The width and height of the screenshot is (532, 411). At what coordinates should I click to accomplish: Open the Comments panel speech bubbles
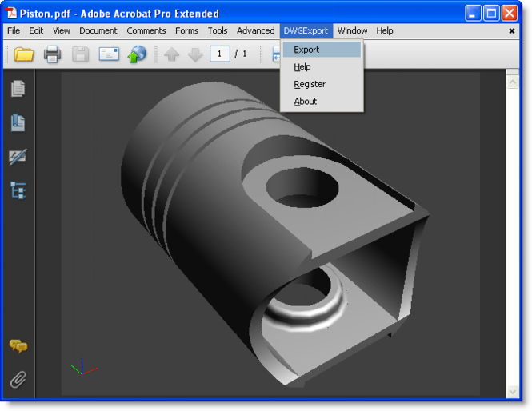tap(18, 346)
